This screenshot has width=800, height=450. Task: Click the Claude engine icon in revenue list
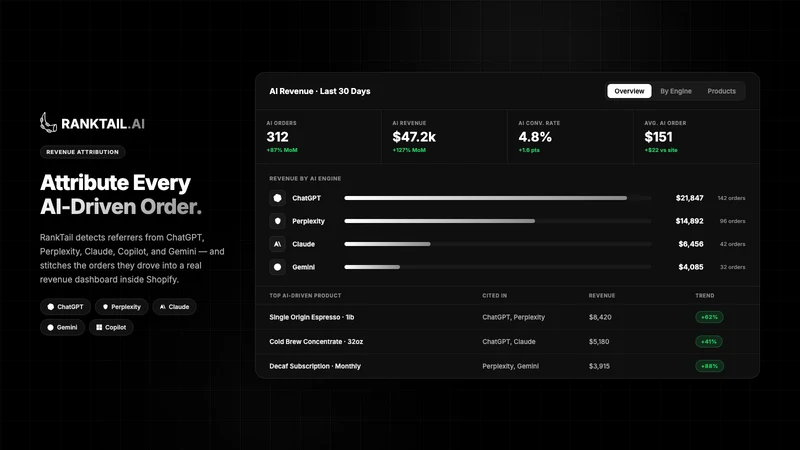(x=278, y=244)
